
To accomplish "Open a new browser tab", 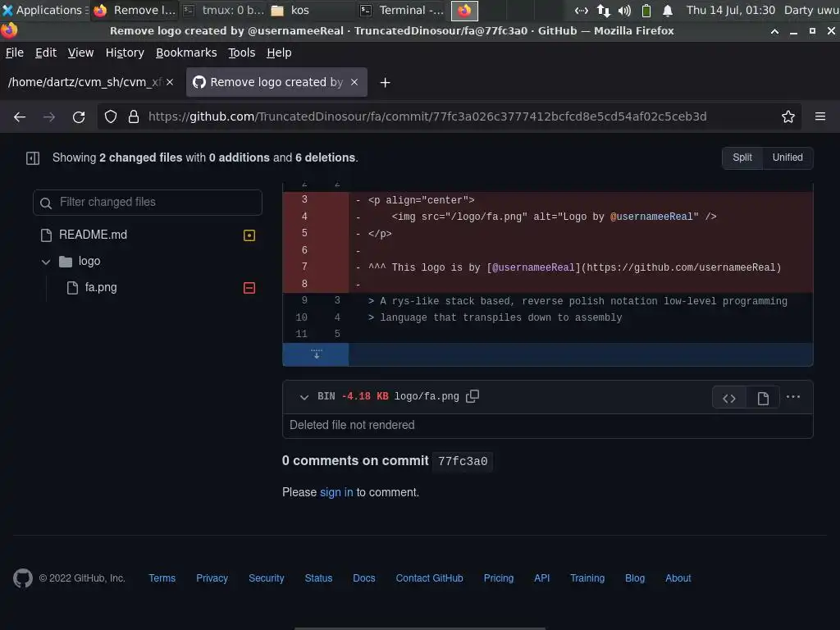I will tap(386, 83).
